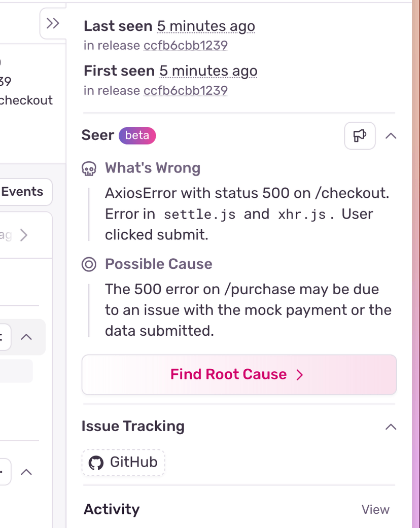The height and width of the screenshot is (528, 420).
Task: Click the target icon beside Possible Cause
Action: tap(89, 264)
